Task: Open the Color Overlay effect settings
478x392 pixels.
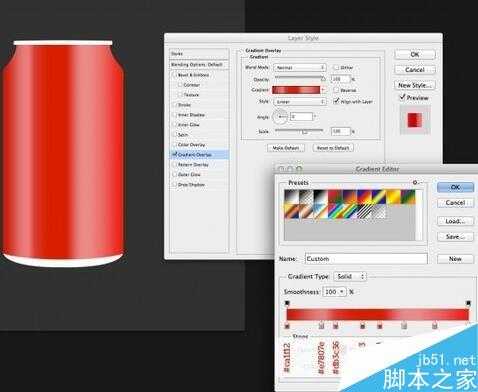Action: pos(191,145)
